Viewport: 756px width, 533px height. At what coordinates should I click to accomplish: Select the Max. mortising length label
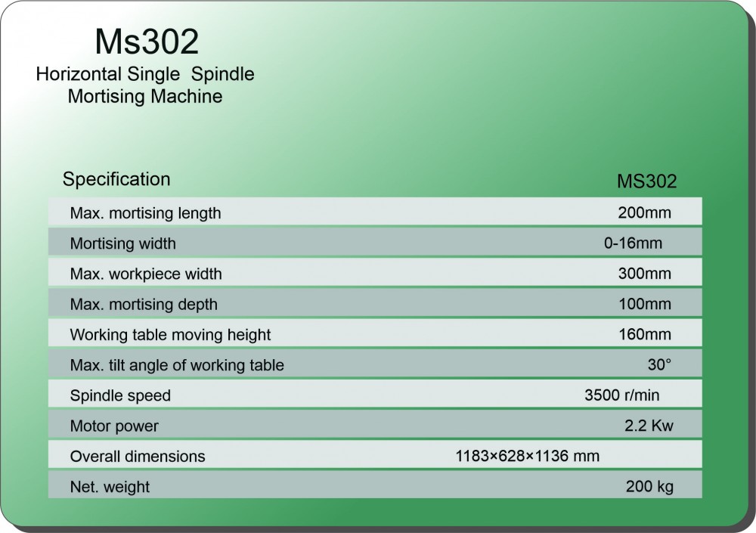coord(145,213)
